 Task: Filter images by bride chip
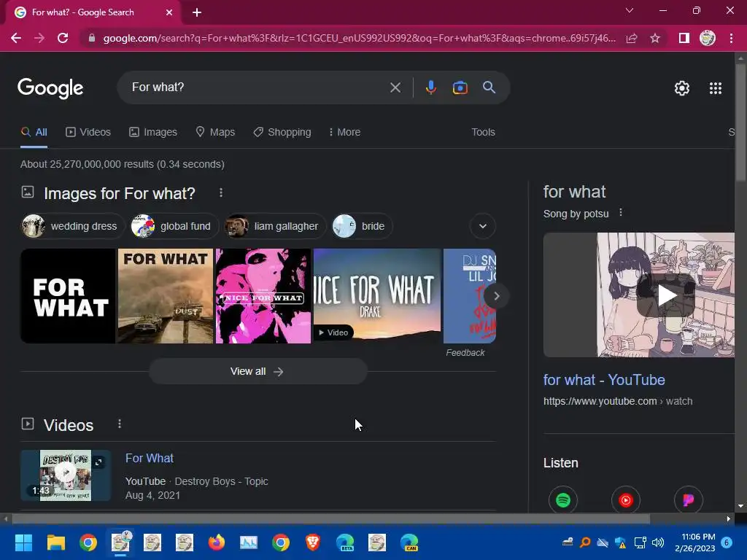click(362, 226)
